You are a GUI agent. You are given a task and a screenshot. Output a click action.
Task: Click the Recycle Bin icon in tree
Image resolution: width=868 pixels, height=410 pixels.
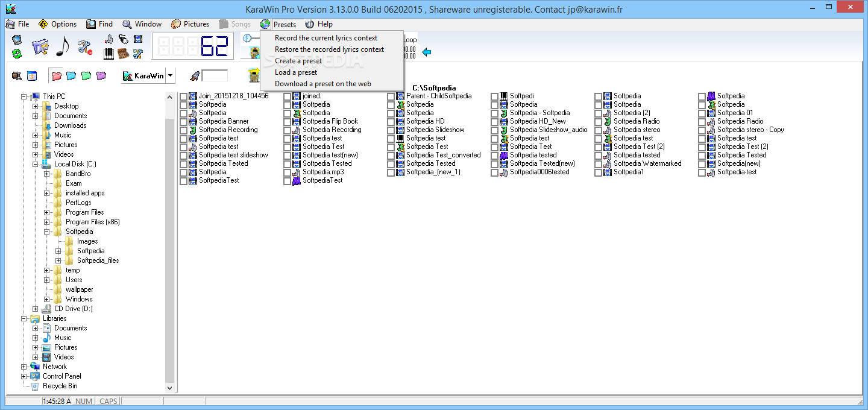(x=34, y=386)
